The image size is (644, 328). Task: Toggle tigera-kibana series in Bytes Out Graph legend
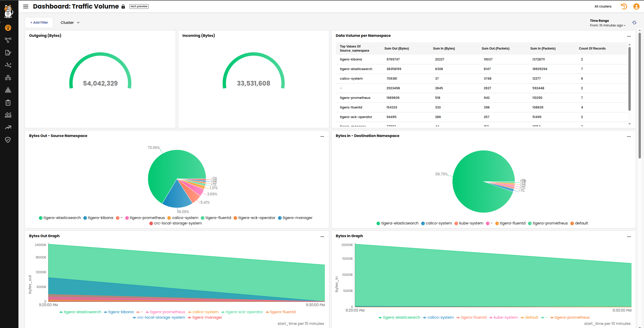pos(121,312)
